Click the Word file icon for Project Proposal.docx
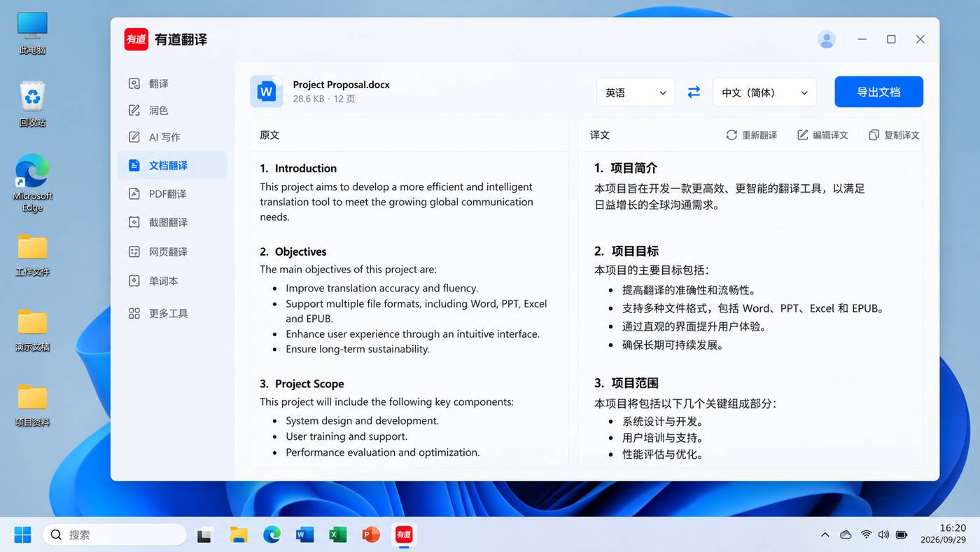 (267, 92)
